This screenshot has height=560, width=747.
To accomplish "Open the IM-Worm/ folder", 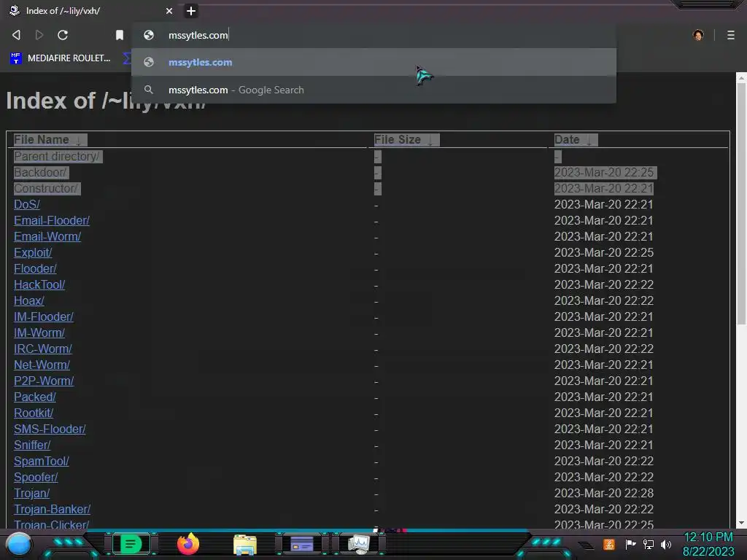I will click(39, 332).
